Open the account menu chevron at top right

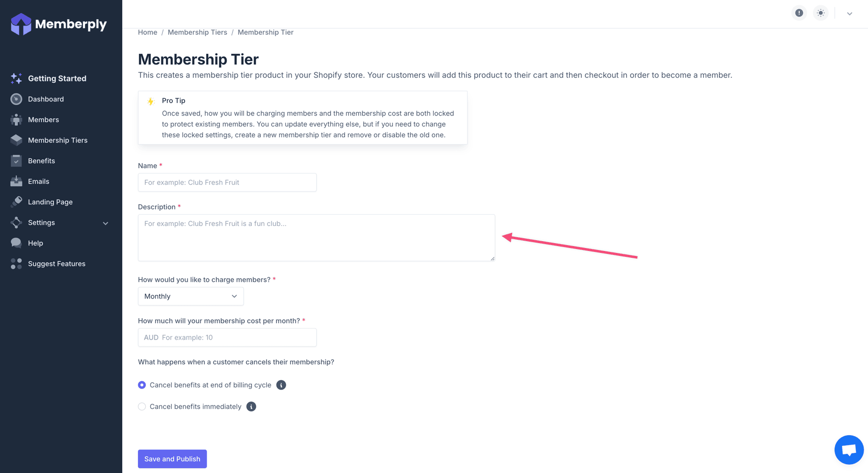click(850, 14)
